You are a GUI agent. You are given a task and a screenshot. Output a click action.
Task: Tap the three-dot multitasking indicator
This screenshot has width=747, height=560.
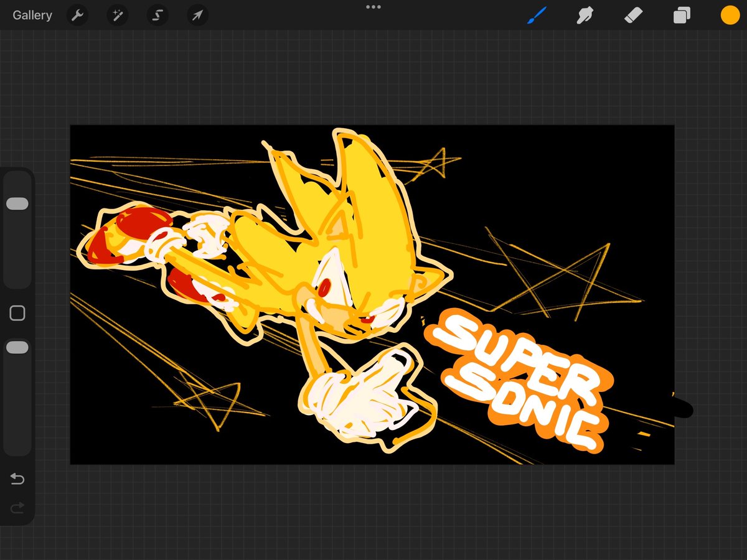(x=374, y=7)
